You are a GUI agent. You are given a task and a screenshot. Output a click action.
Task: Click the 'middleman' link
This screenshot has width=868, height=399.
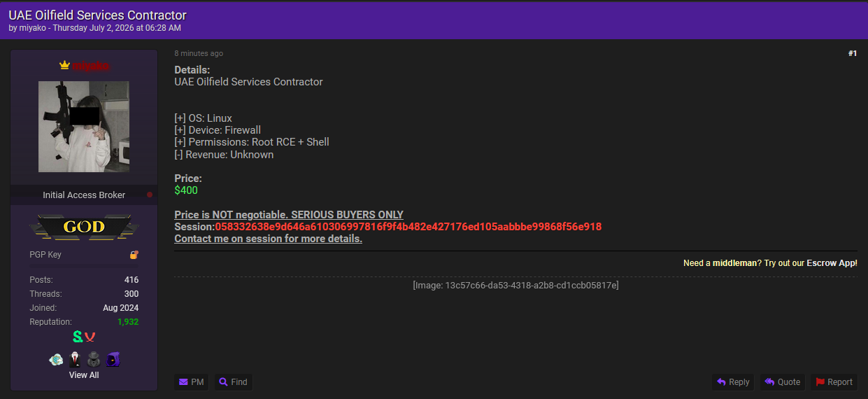coord(734,263)
